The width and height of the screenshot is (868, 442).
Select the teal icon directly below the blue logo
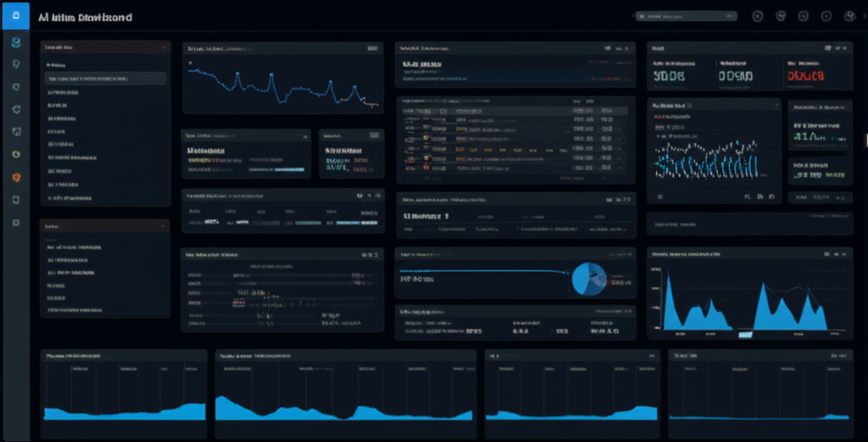15,42
